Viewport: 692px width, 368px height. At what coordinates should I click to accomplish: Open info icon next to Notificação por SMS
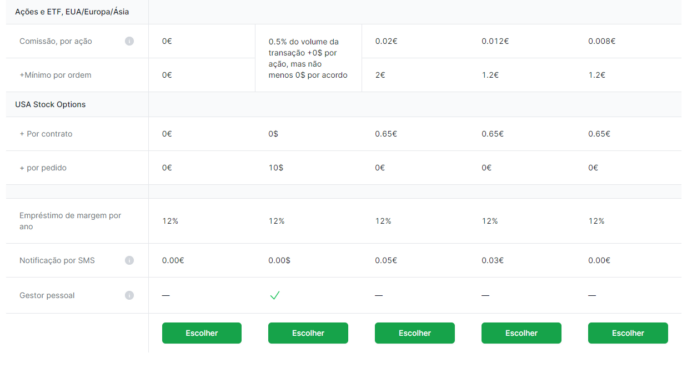[x=129, y=260]
